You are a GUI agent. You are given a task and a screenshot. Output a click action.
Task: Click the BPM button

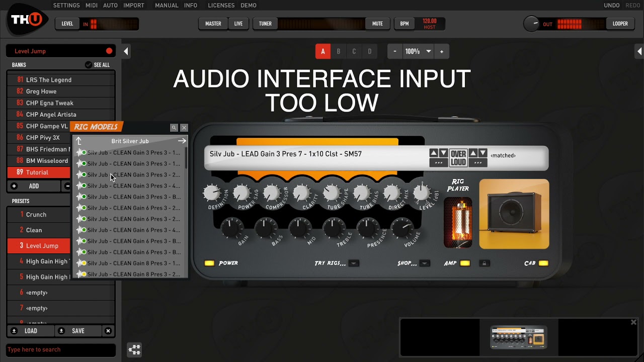tap(405, 24)
